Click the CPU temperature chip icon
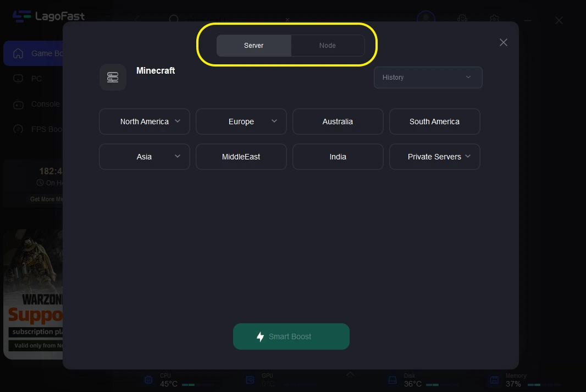 click(x=148, y=380)
